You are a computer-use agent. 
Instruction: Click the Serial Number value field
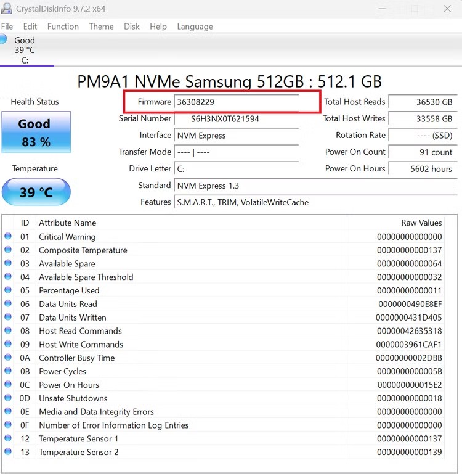[x=237, y=118]
